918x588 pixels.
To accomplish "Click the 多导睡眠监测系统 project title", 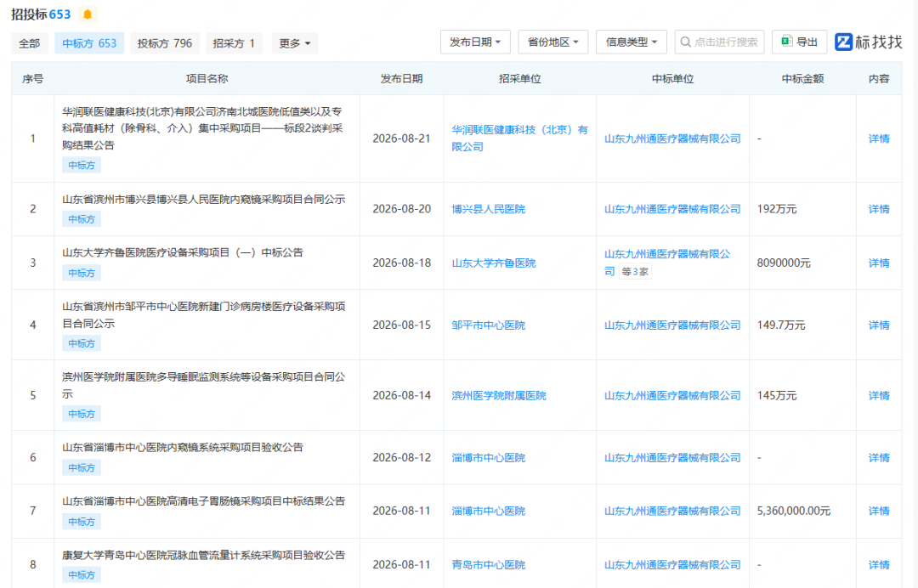I will [x=204, y=385].
